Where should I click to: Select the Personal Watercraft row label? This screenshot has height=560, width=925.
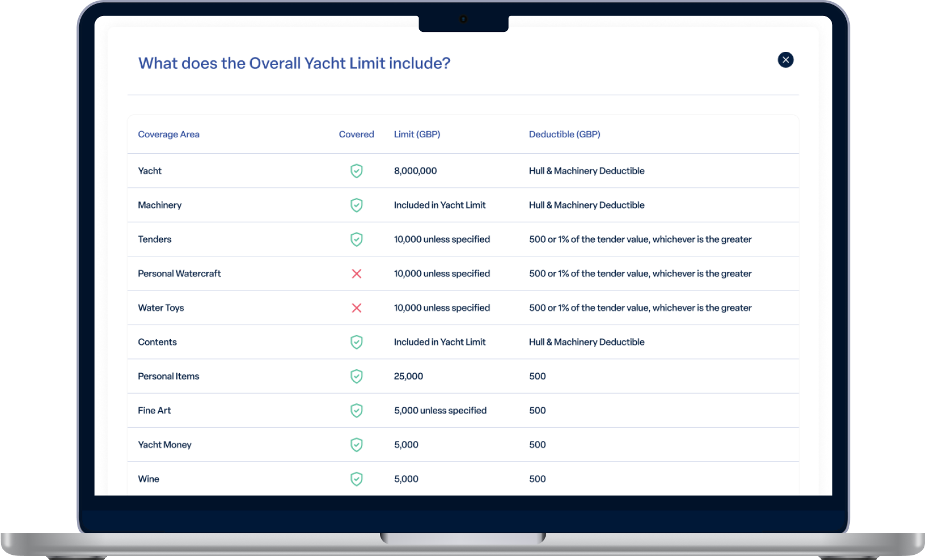[x=179, y=273]
